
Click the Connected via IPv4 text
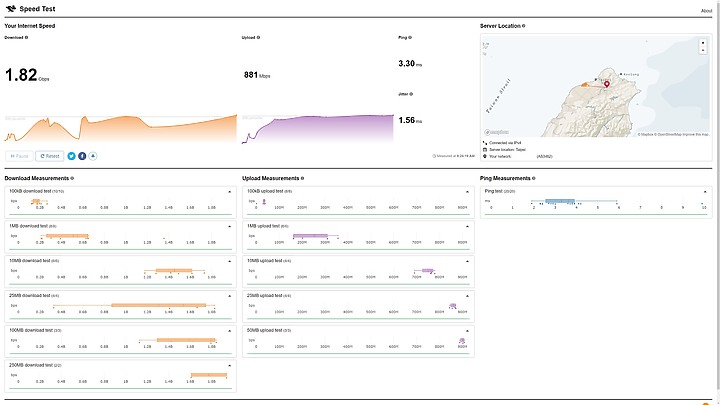[x=505, y=143]
